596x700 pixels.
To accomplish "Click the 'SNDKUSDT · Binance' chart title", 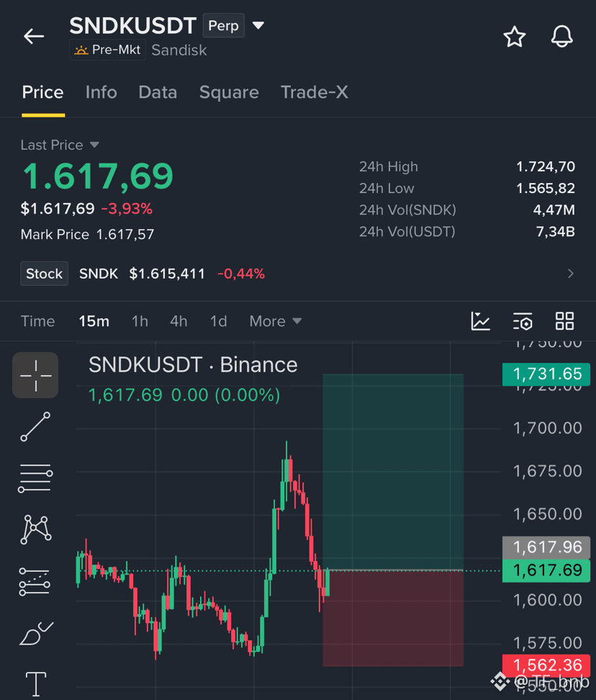I will point(193,364).
